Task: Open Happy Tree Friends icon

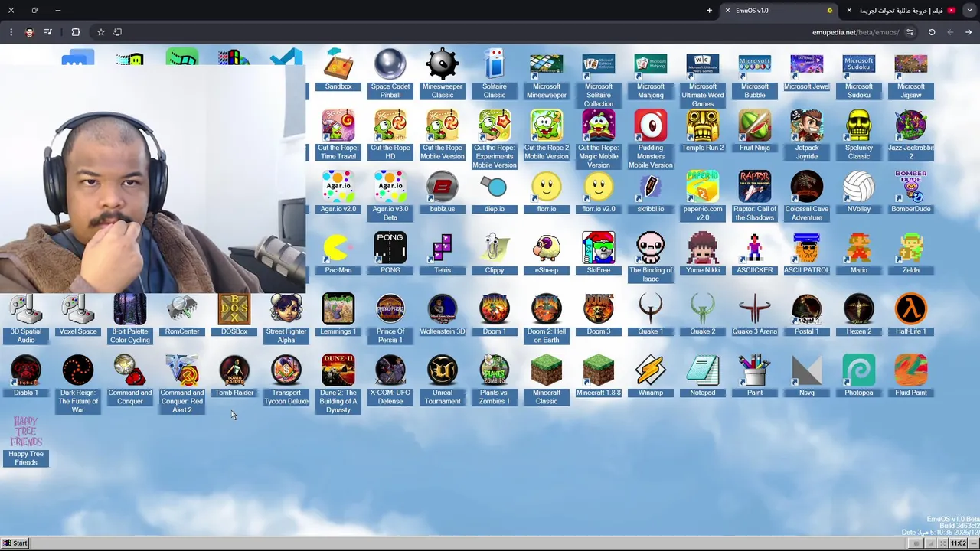Action: click(26, 442)
